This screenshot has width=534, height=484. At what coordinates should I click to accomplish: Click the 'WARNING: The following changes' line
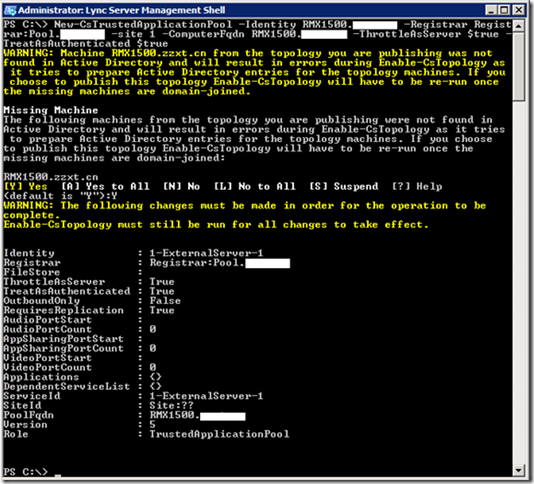point(245,205)
